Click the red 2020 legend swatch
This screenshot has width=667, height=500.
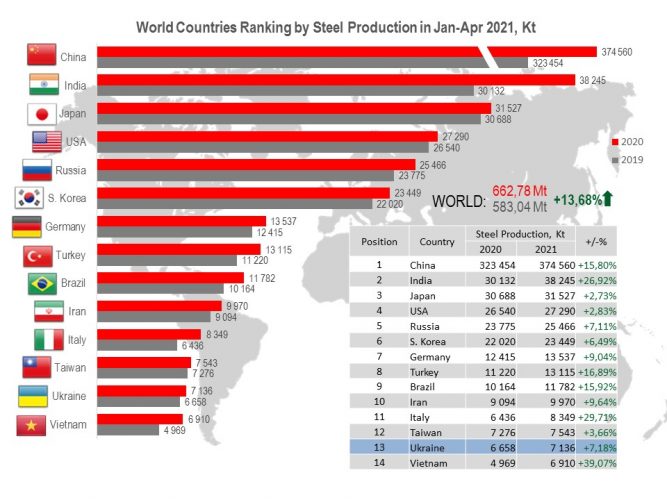pyautogui.click(x=615, y=142)
